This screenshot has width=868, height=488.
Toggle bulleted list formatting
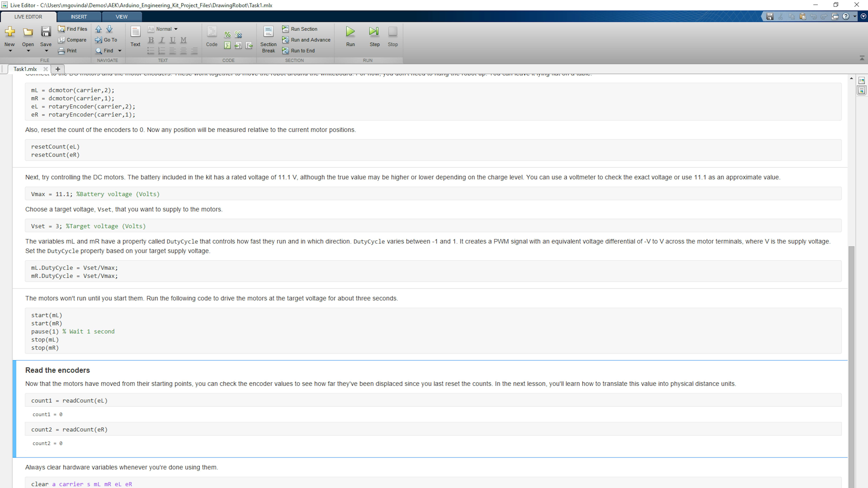(151, 51)
